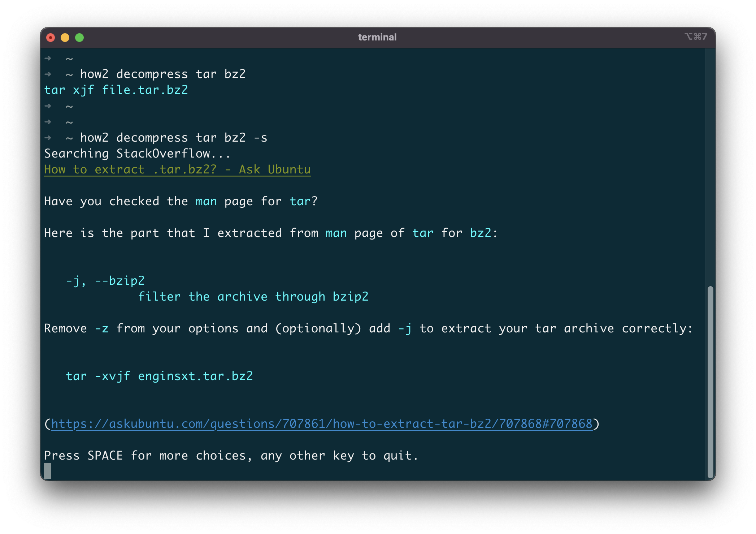Click the tilde home directory symbol on first prompt
The height and width of the screenshot is (534, 756).
(69, 58)
